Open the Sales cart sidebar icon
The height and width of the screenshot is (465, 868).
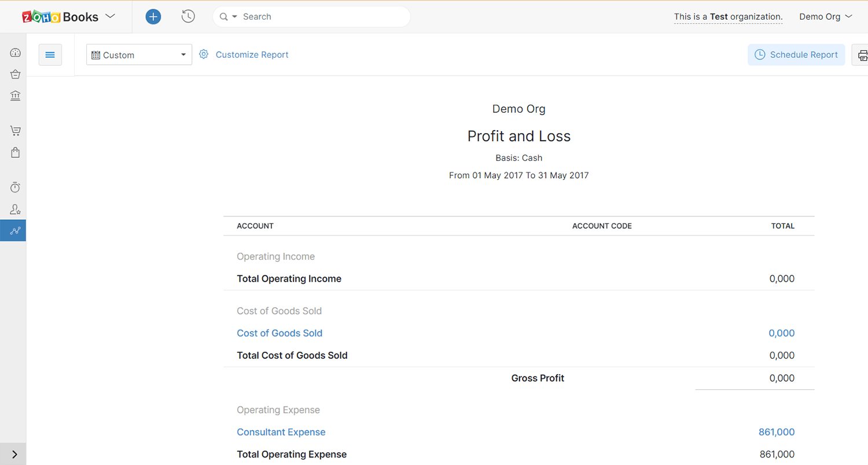pos(16,131)
